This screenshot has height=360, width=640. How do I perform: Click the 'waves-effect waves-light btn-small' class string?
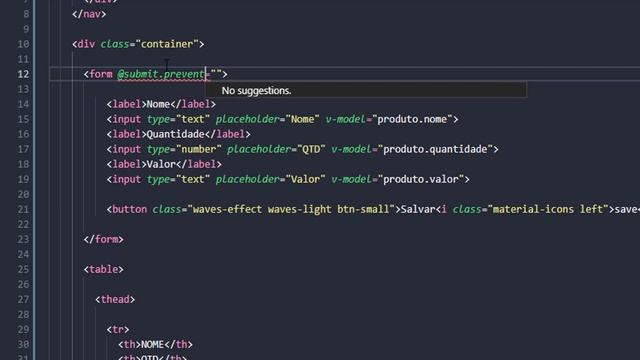[x=291, y=209]
